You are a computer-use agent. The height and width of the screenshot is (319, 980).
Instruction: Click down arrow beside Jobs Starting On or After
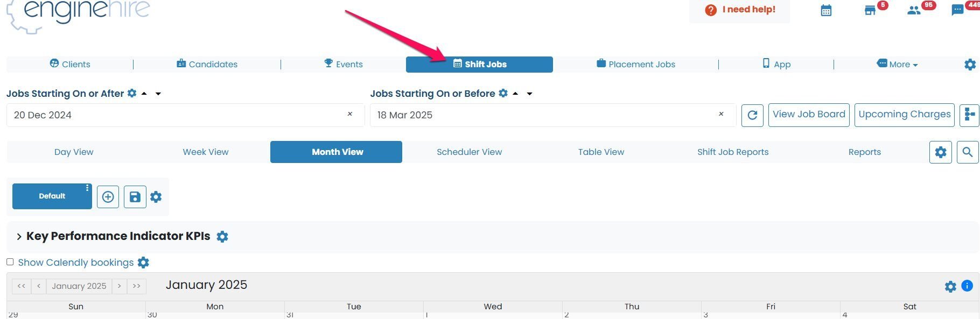[158, 94]
